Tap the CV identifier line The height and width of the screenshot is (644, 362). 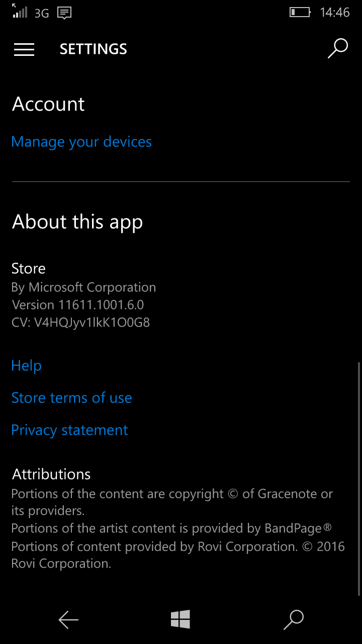80,322
